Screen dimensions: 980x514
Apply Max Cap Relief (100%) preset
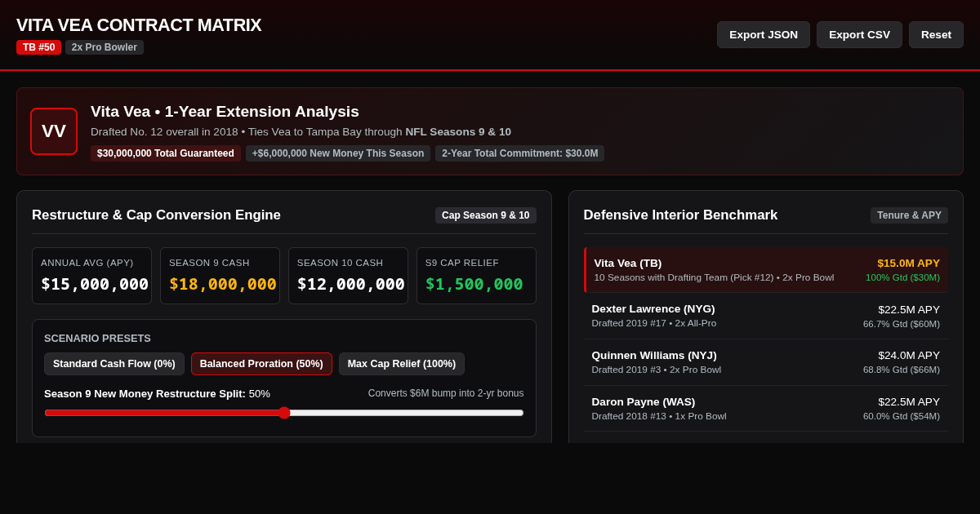click(x=402, y=364)
